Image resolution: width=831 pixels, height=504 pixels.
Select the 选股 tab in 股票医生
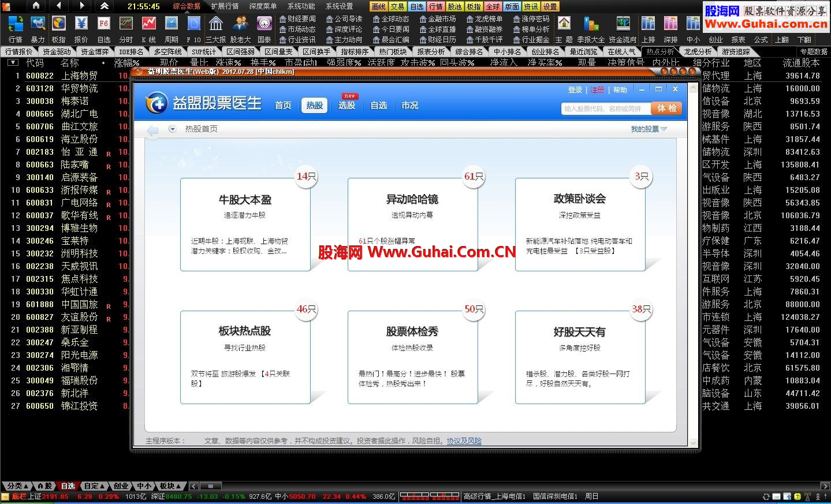click(346, 105)
